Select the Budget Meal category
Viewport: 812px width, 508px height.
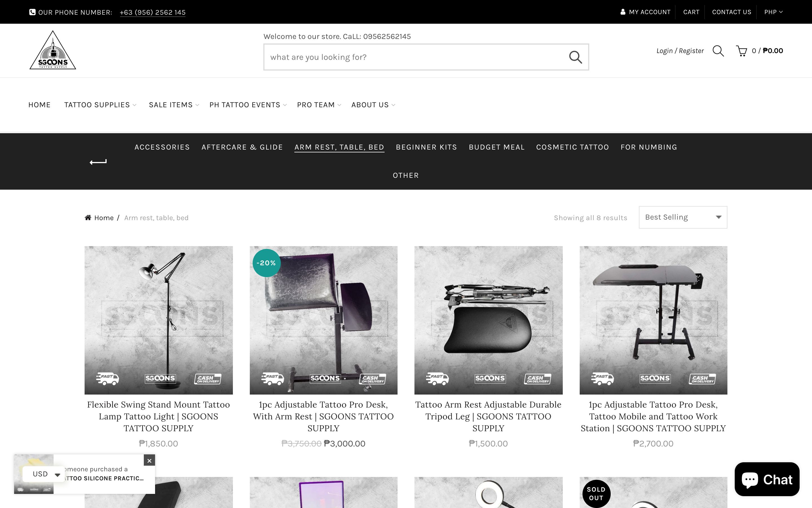pos(497,147)
